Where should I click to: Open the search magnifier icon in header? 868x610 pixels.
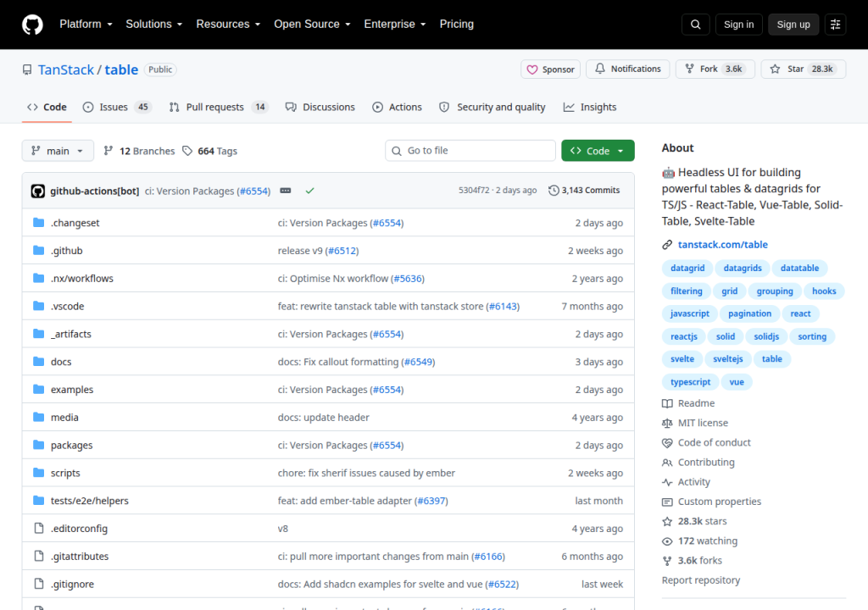[695, 25]
